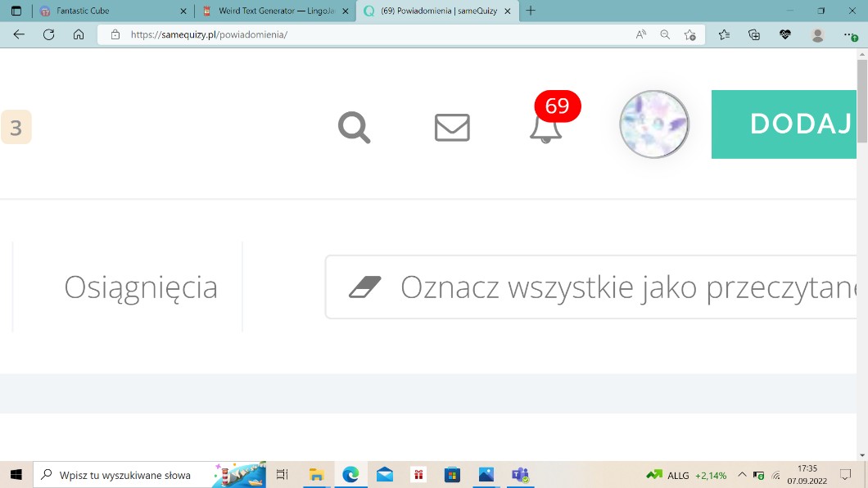Open the site search magnifier icon
This screenshot has width=868, height=488.
(354, 128)
